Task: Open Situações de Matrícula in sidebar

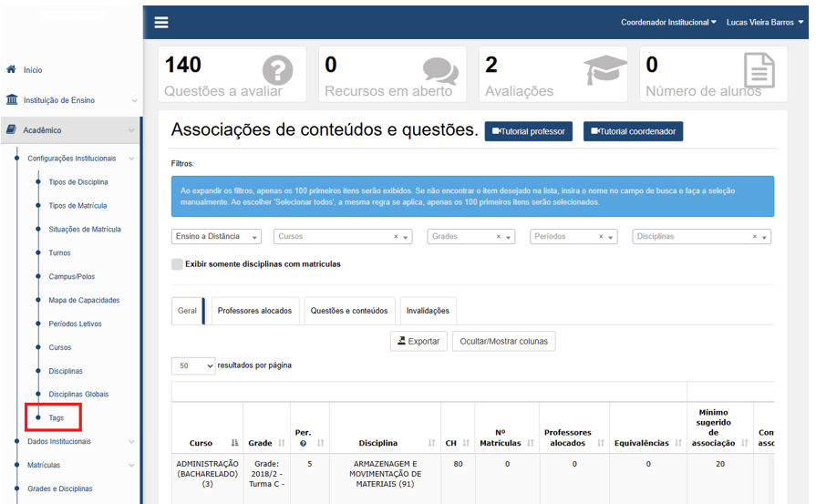Action: (85, 230)
